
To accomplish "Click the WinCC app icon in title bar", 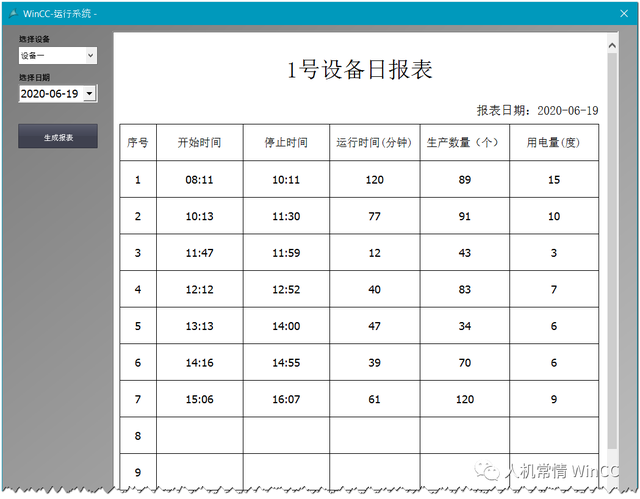I will [12, 13].
